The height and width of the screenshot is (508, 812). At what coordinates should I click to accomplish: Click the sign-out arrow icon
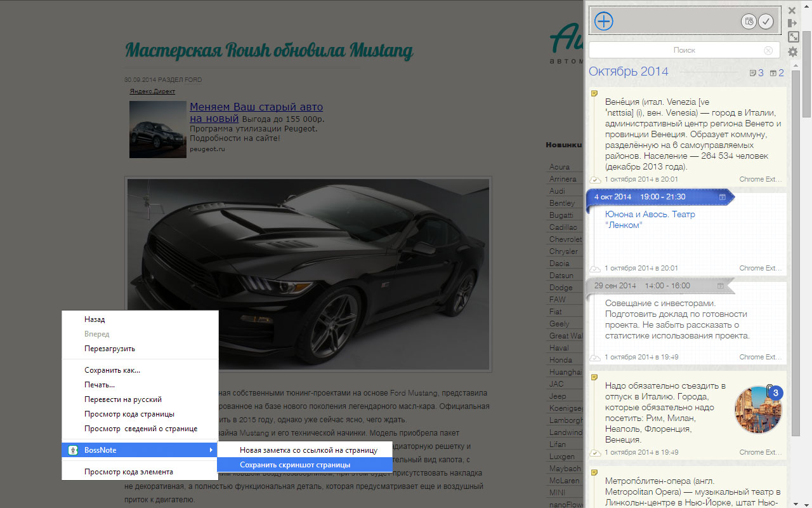(792, 23)
